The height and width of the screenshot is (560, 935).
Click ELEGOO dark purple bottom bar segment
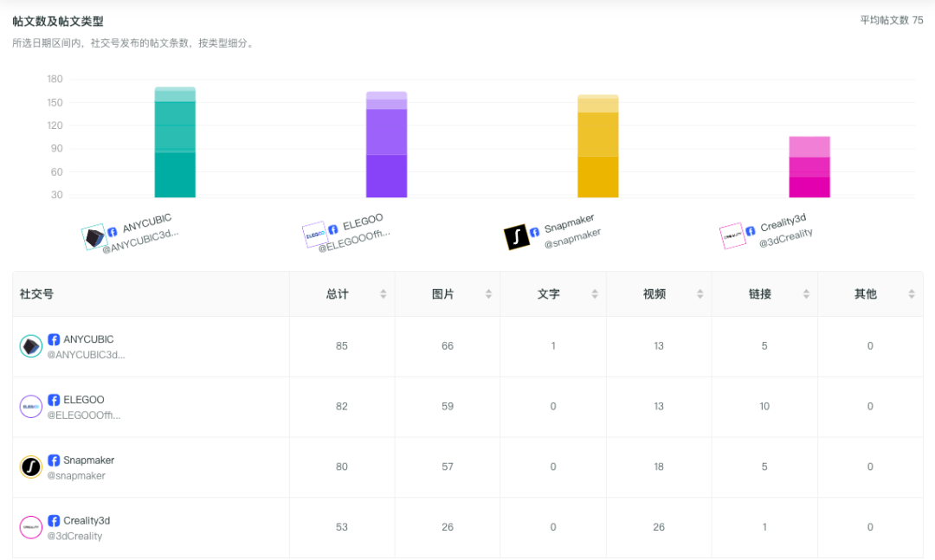coord(386,176)
